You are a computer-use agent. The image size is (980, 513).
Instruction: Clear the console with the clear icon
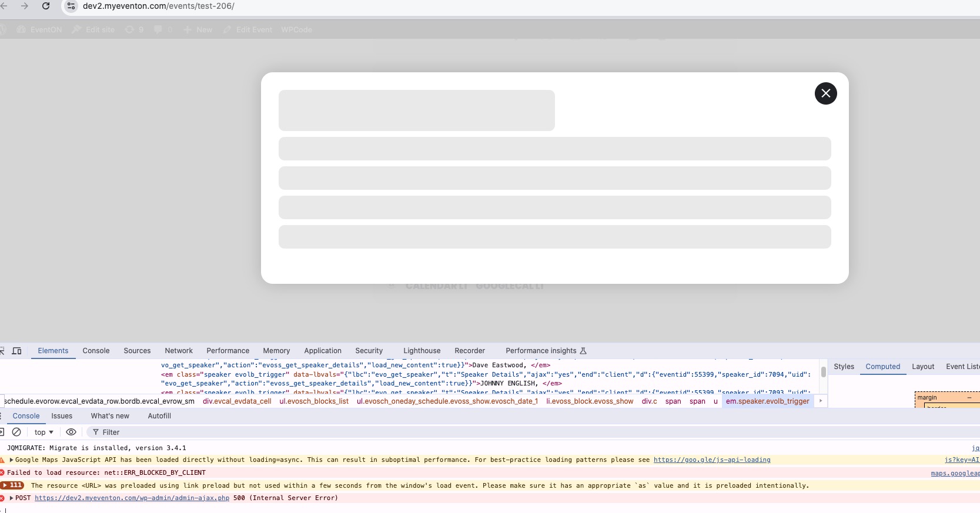coord(16,432)
